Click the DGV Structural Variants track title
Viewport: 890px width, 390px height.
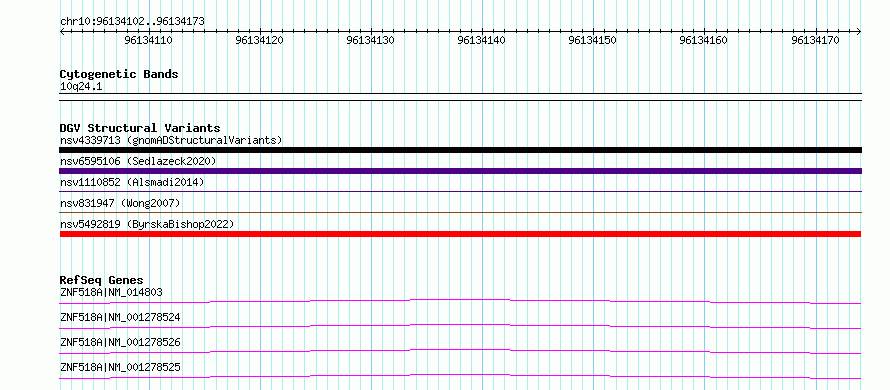coord(140,128)
